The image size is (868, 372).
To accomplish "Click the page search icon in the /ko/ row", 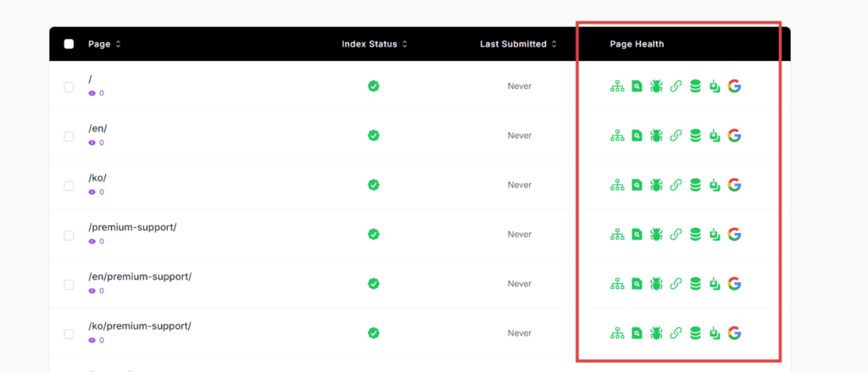I will click(637, 185).
